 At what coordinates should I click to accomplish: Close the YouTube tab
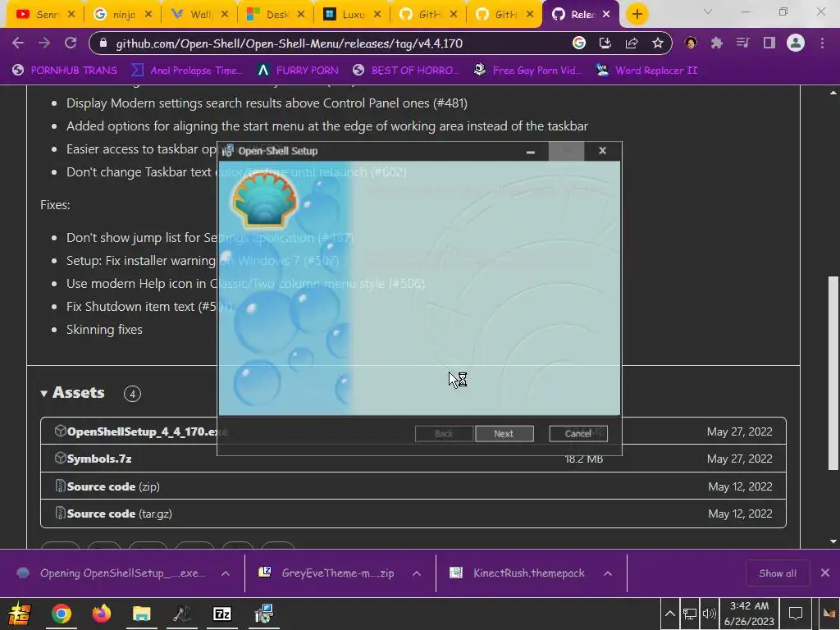click(72, 15)
